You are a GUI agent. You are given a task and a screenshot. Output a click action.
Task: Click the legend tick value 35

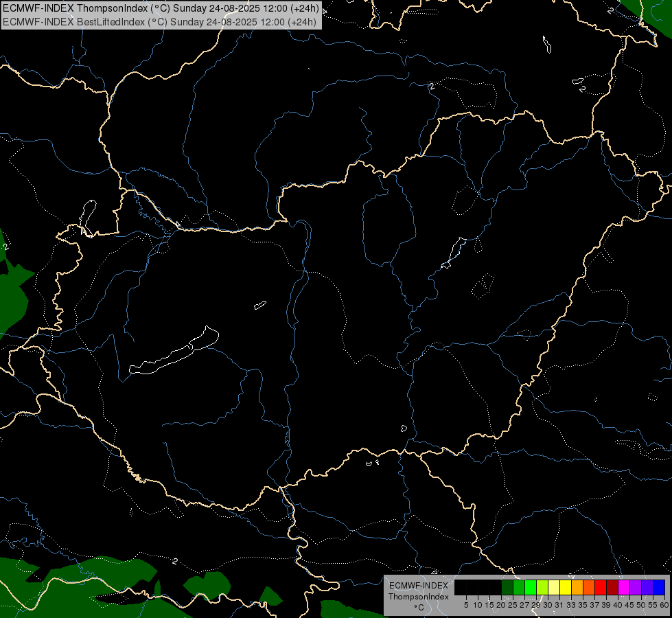[x=583, y=605]
